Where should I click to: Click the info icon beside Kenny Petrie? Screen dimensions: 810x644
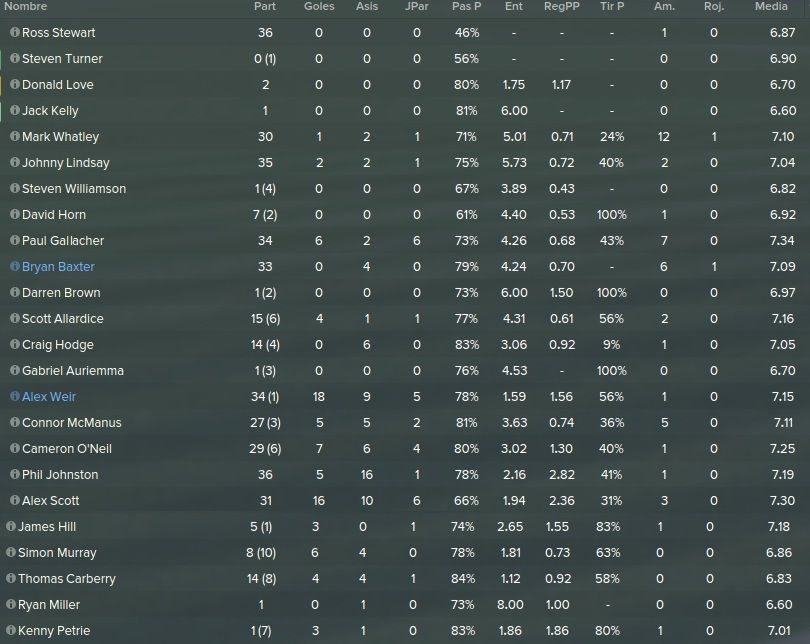pyautogui.click(x=11, y=630)
